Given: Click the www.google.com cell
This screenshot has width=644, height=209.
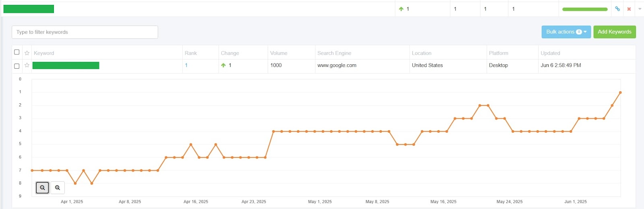Looking at the screenshot, I should coord(337,65).
